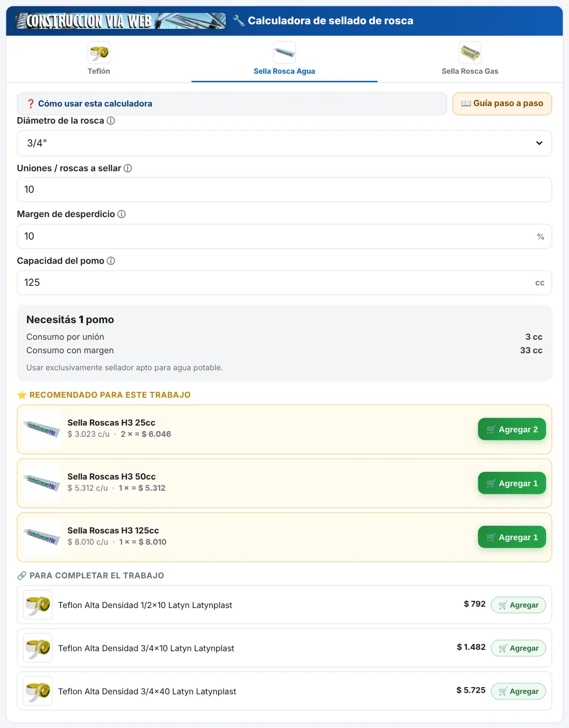
Task: Click the Teflón tab tape icon
Action: [99, 53]
